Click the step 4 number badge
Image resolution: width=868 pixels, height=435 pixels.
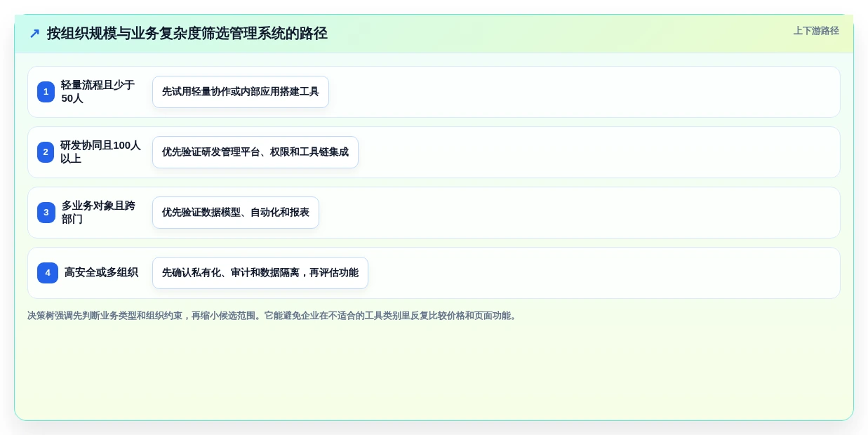(x=48, y=273)
